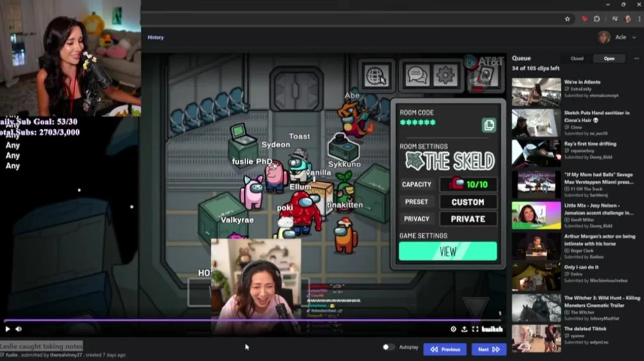Click the globe icon in the game lobby

click(377, 76)
